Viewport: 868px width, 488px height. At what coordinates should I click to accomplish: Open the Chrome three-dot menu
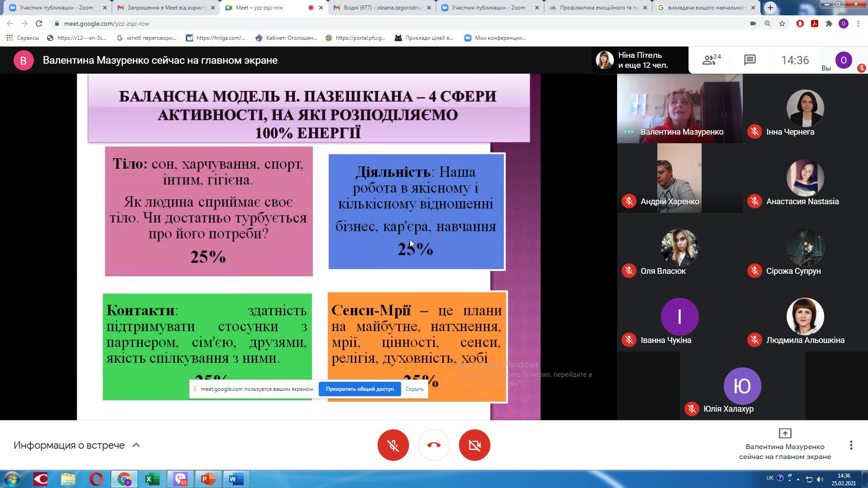coord(858,23)
